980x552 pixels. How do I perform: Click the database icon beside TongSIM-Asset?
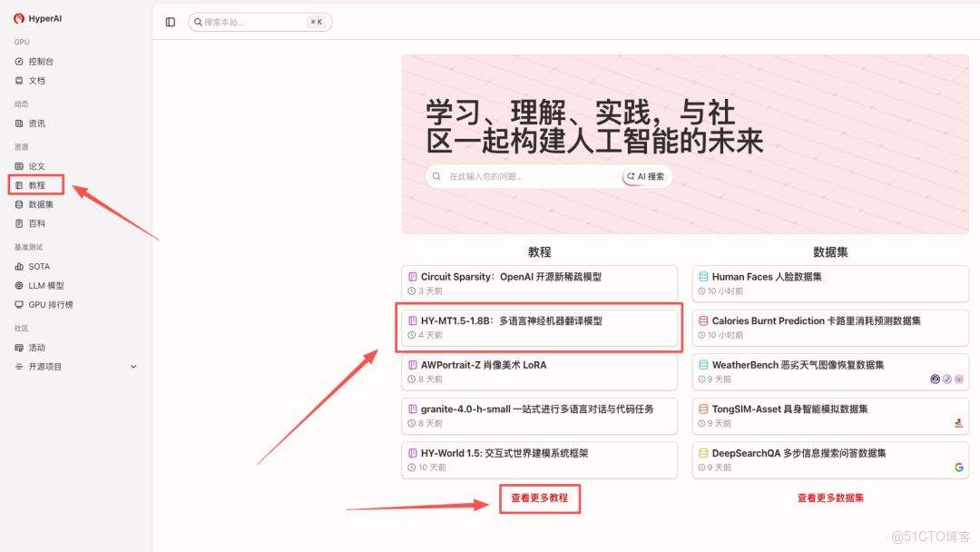[x=703, y=409]
